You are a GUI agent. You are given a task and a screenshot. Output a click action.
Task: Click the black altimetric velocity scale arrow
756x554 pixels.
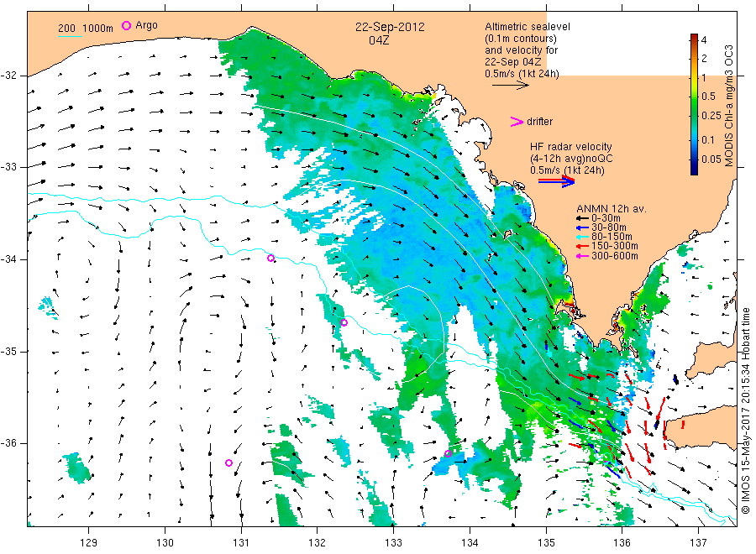[x=510, y=86]
